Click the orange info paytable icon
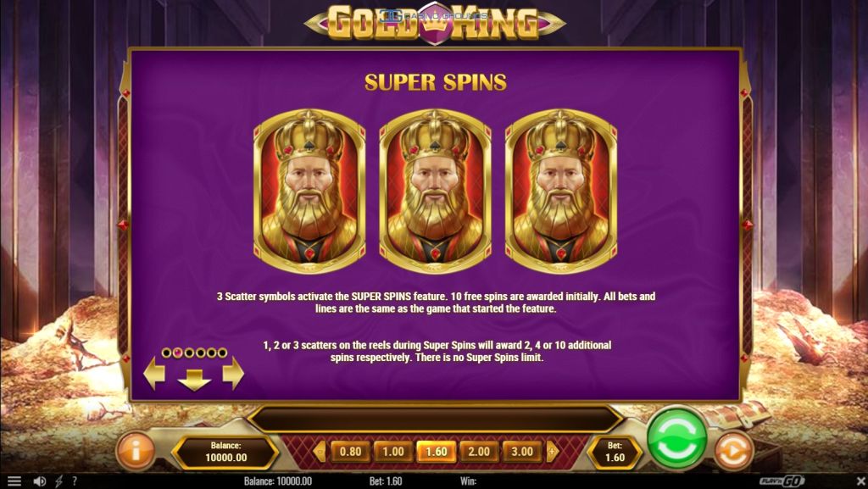 pyautogui.click(x=135, y=451)
